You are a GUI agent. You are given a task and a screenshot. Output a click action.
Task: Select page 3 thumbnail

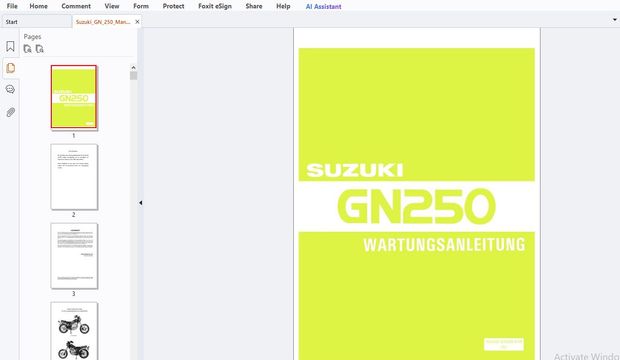point(74,256)
